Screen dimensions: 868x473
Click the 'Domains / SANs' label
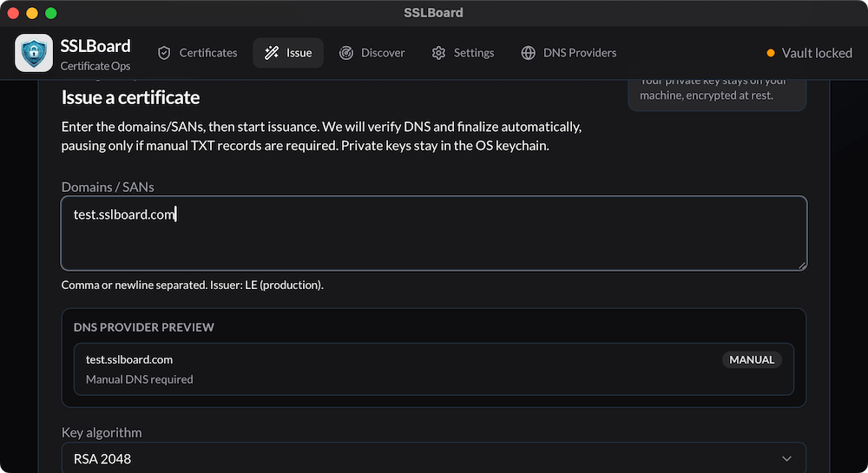tap(108, 187)
